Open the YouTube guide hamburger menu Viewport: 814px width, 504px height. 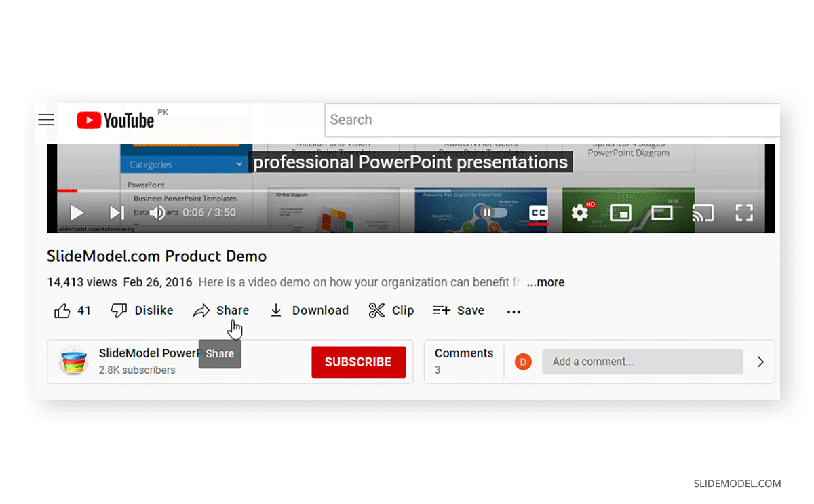(45, 119)
